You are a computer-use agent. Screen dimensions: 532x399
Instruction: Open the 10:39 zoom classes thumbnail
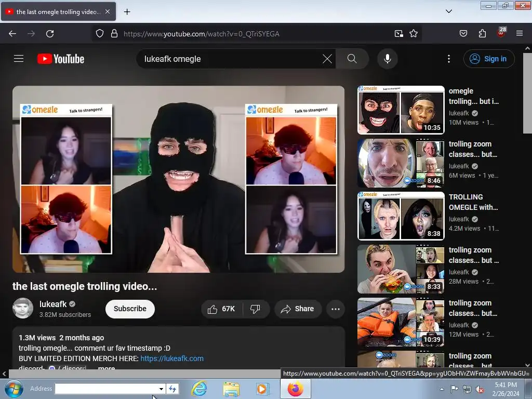click(401, 322)
